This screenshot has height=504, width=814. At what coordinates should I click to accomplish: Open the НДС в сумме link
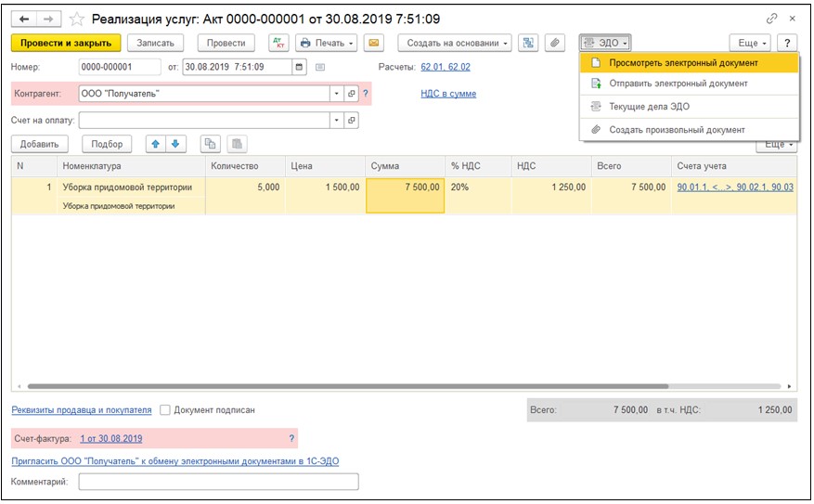click(x=448, y=94)
